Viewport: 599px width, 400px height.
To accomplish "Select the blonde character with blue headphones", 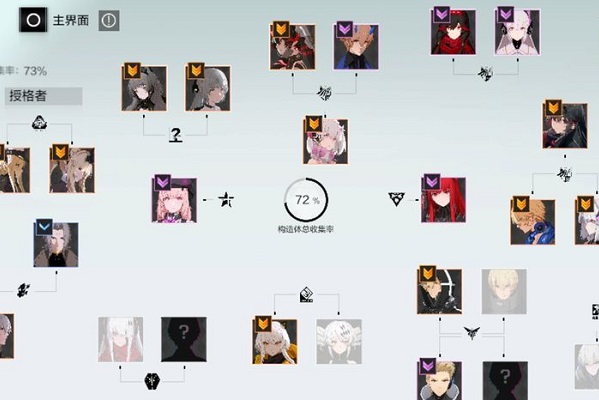I will [533, 222].
